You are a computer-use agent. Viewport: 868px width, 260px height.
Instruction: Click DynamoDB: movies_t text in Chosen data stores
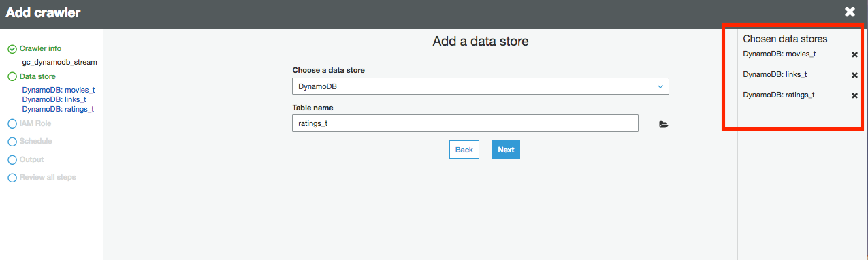coord(779,54)
